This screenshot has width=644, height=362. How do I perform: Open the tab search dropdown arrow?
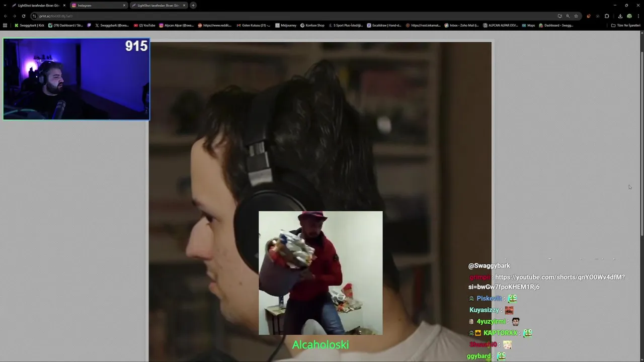coord(6,5)
